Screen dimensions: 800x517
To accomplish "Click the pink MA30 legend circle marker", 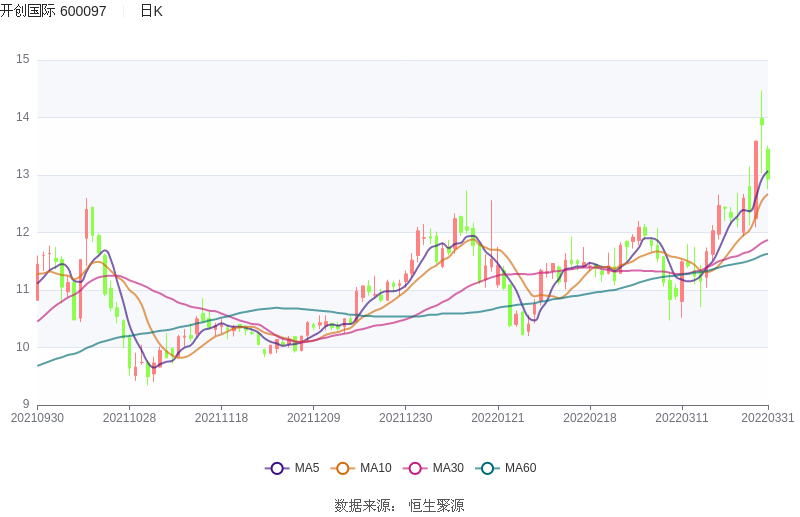I will click(415, 468).
